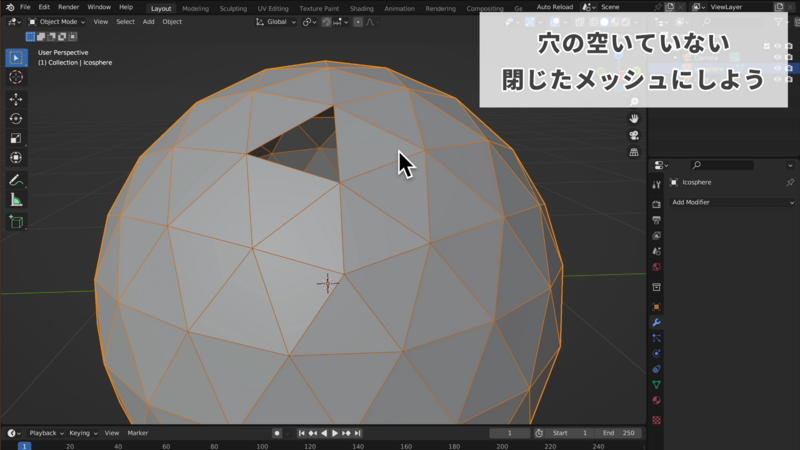Open World properties tab icon

click(x=657, y=267)
